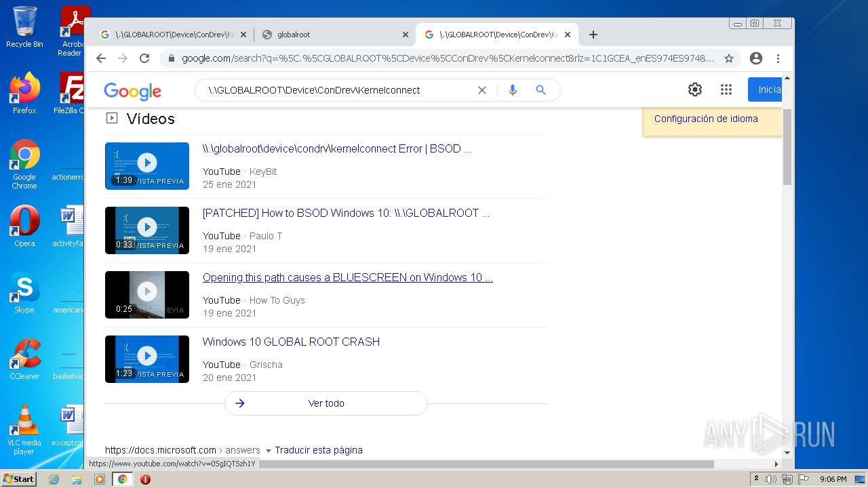Click Traducir esta página link

pos(319,450)
